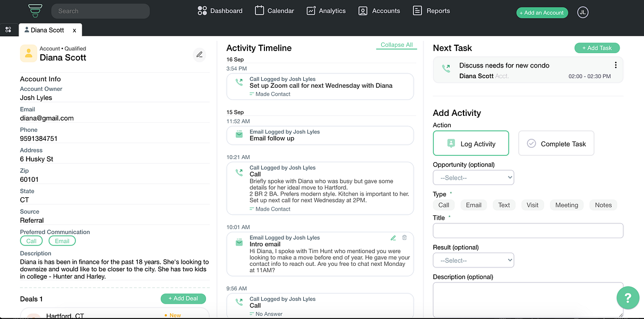
Task: Open the Dashboard page
Action: click(219, 10)
